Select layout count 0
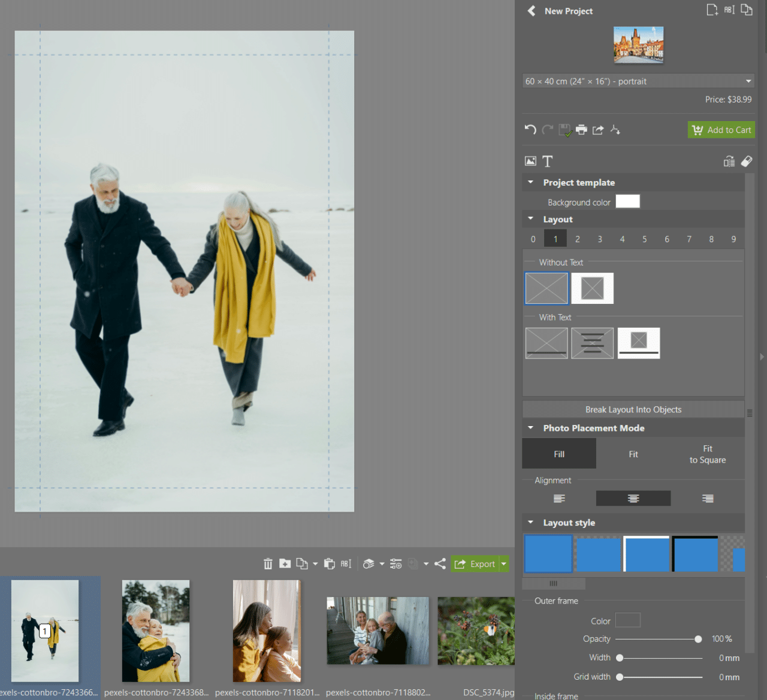 click(533, 239)
